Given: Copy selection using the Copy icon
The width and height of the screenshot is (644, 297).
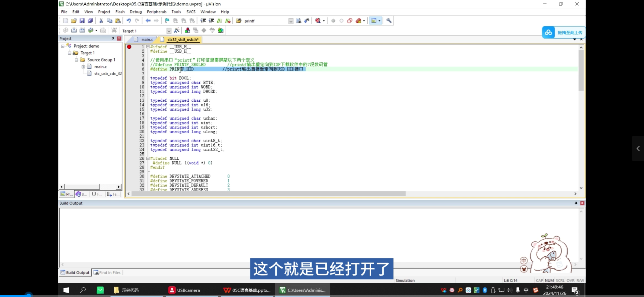Looking at the screenshot, I should point(109,21).
